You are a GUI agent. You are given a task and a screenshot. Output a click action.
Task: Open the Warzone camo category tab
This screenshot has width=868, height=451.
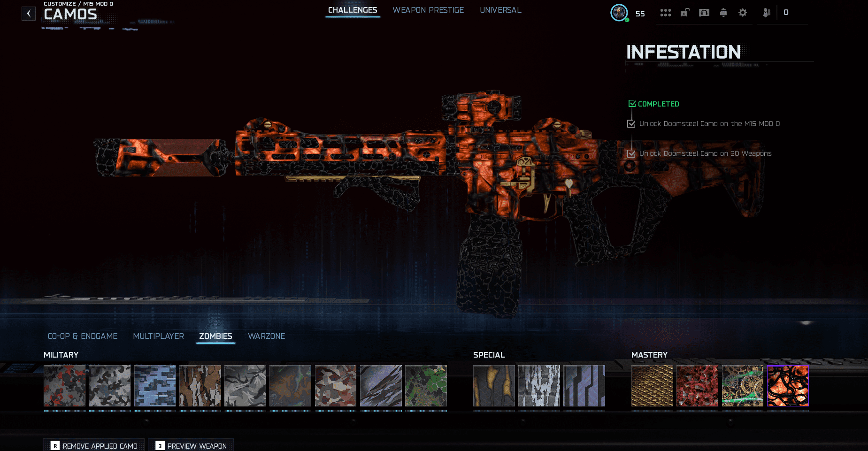(266, 336)
